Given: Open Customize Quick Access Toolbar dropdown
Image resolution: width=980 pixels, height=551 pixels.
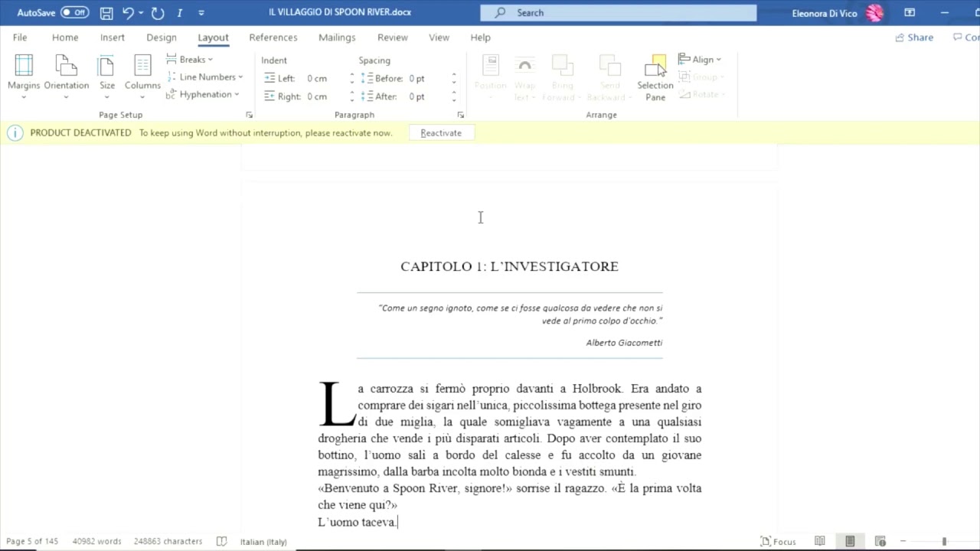Looking at the screenshot, I should click(x=201, y=13).
